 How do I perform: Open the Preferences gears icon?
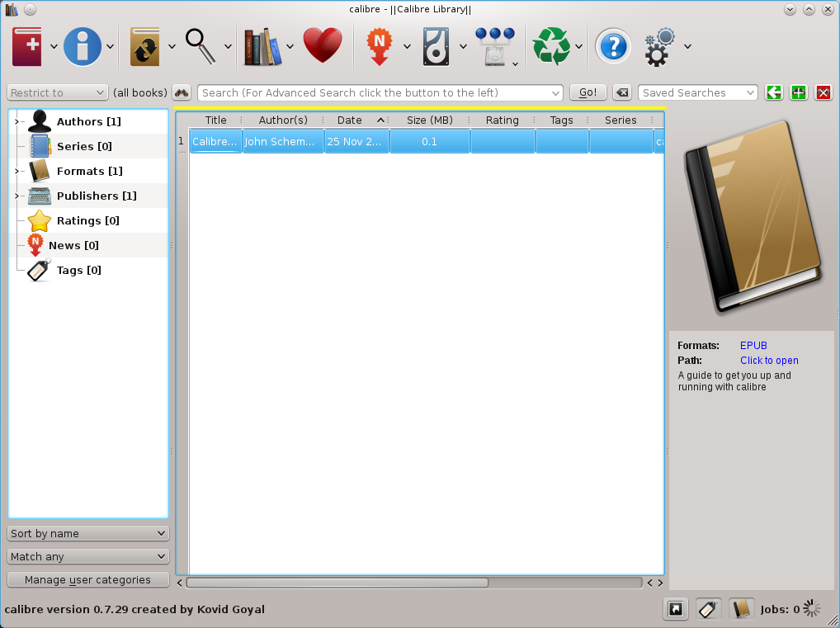659,46
